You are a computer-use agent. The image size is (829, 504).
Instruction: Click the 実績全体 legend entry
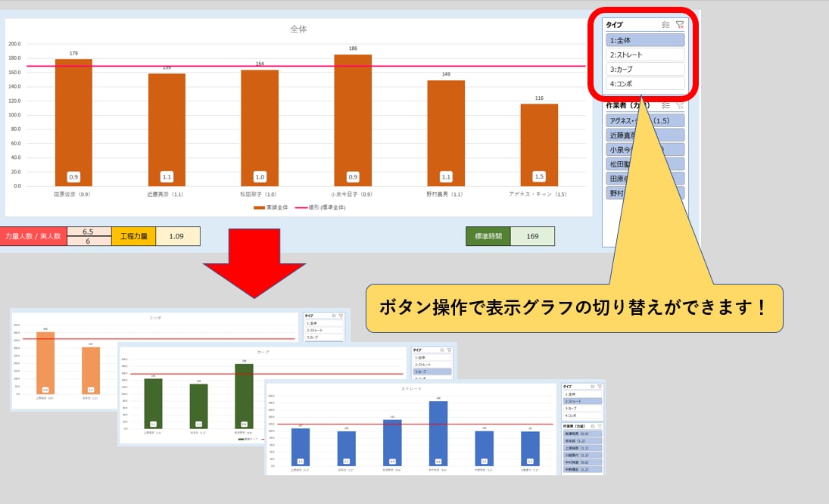[x=271, y=207]
